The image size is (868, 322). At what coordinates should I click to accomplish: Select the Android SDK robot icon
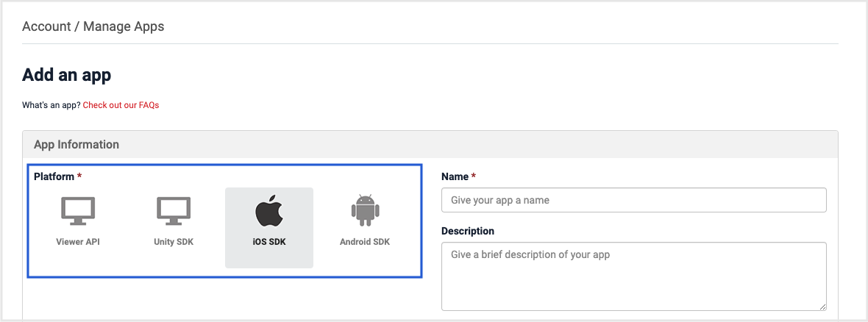coord(365,211)
